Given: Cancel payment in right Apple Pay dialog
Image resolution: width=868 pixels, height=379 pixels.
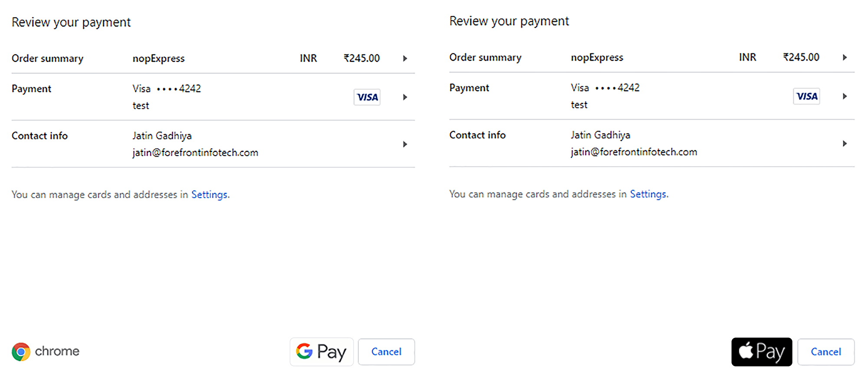Looking at the screenshot, I should coord(826,352).
